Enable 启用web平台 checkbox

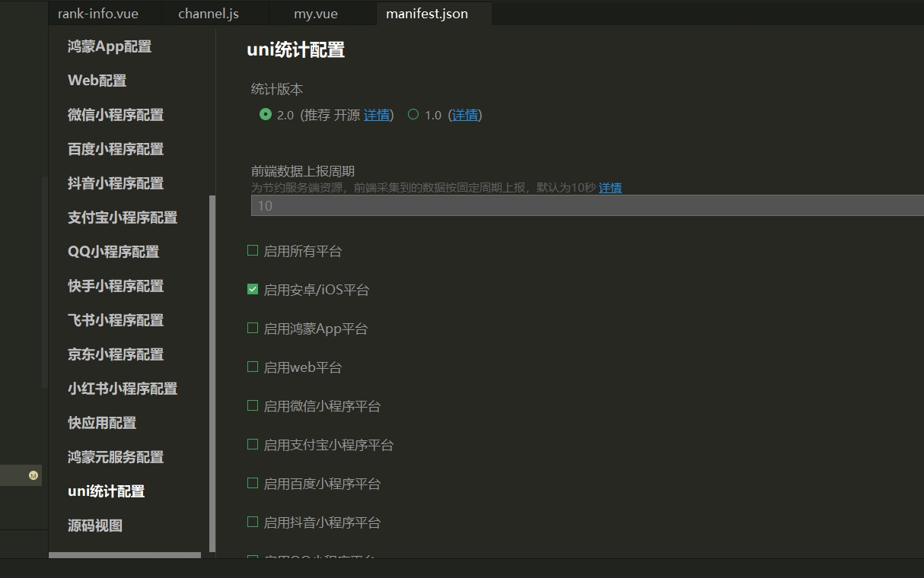253,367
